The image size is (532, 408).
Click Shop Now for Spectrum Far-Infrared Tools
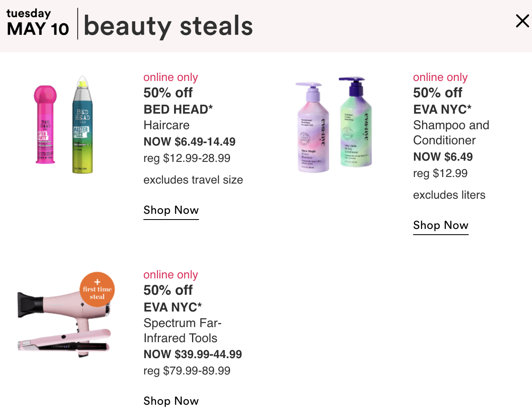tap(171, 401)
